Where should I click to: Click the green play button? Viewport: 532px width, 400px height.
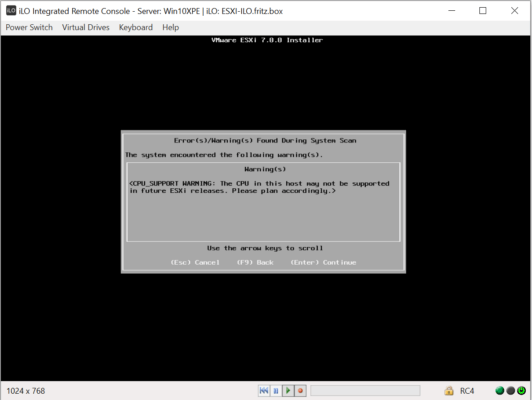288,391
